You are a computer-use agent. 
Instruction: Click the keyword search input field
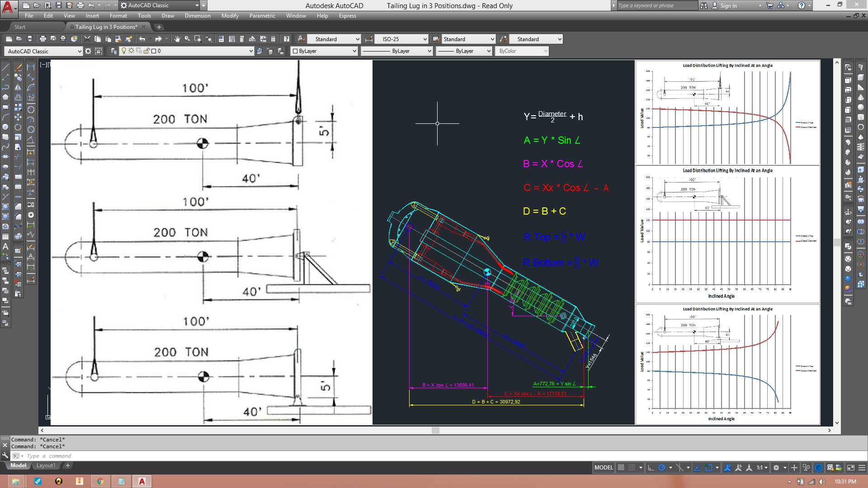(x=657, y=5)
